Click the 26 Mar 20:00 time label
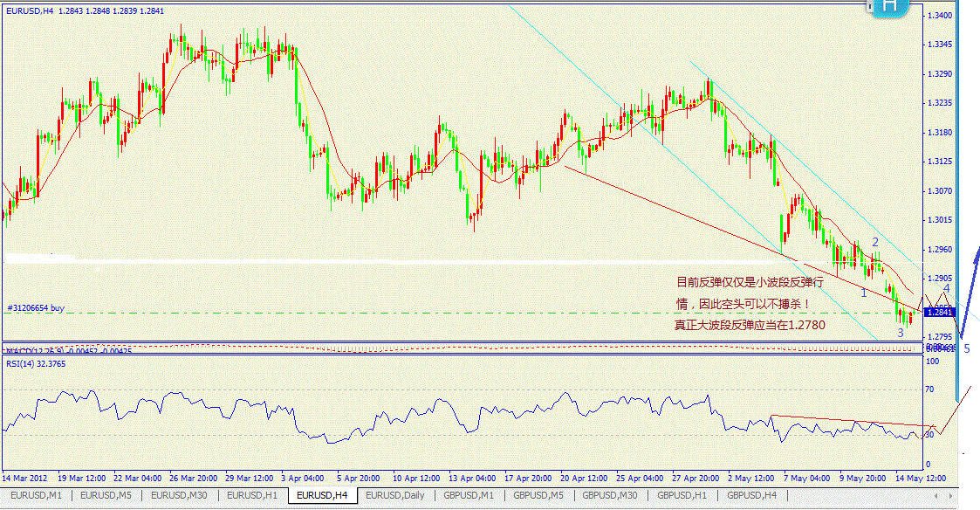 (193, 478)
